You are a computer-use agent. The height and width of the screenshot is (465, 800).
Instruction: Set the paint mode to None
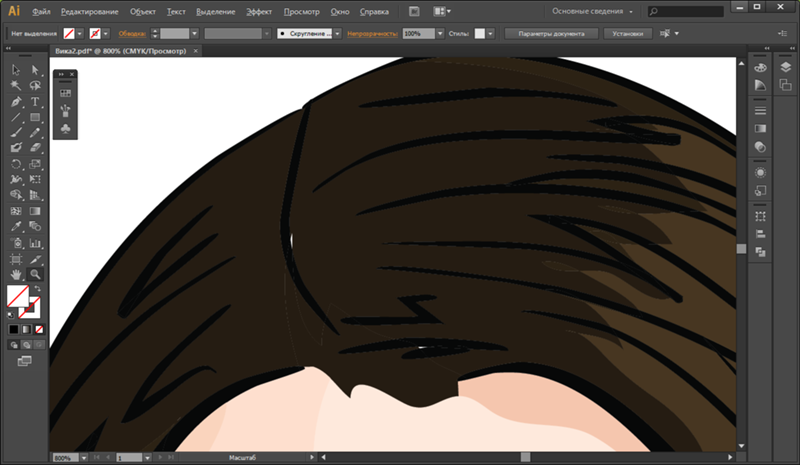coord(39,328)
